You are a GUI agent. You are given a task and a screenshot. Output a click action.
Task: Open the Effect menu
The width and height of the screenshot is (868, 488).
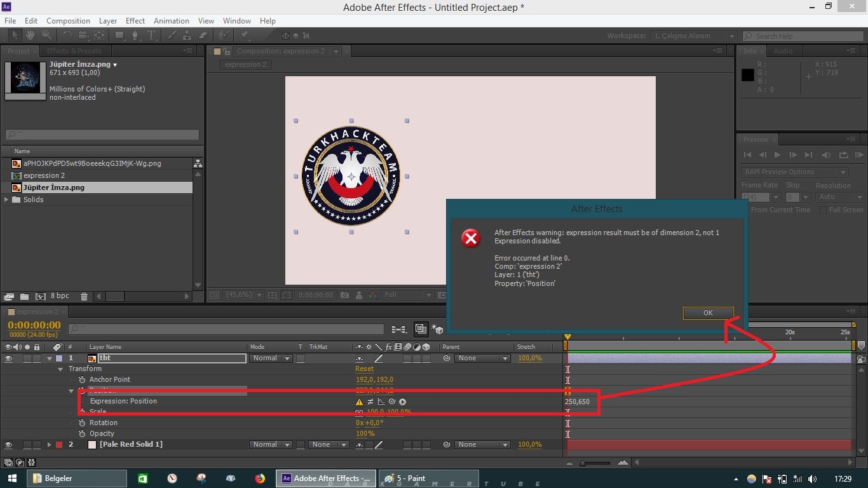coord(135,21)
